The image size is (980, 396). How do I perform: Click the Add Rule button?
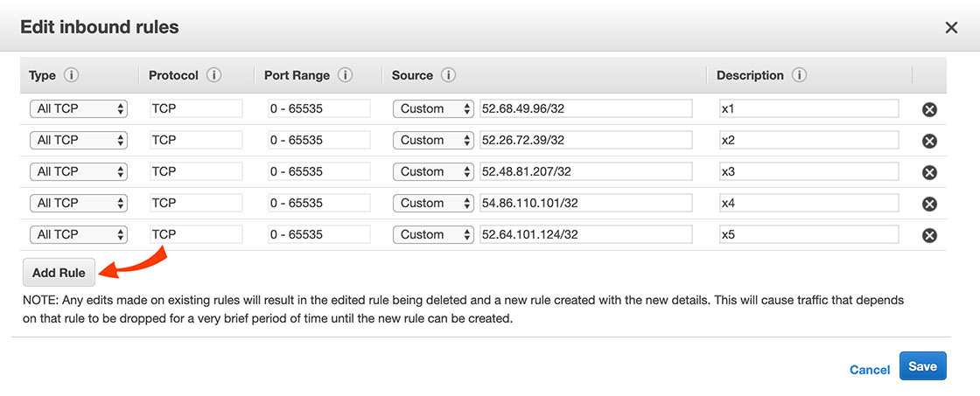coord(59,273)
